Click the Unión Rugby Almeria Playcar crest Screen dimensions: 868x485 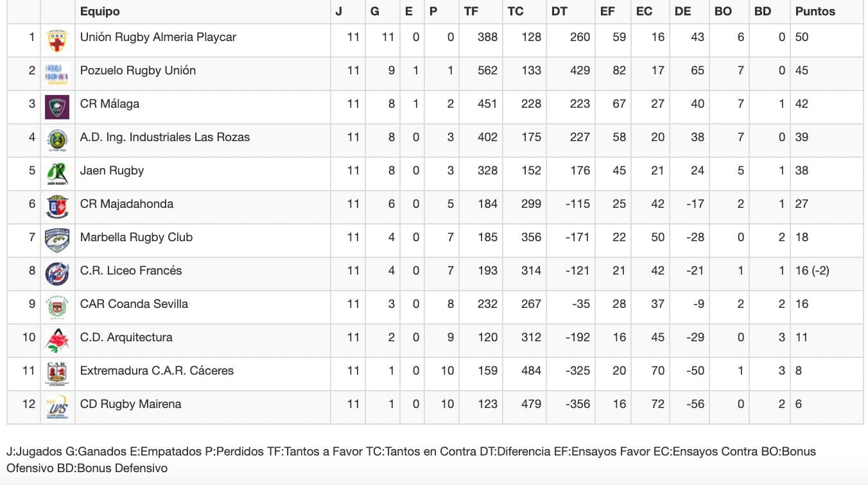click(57, 41)
